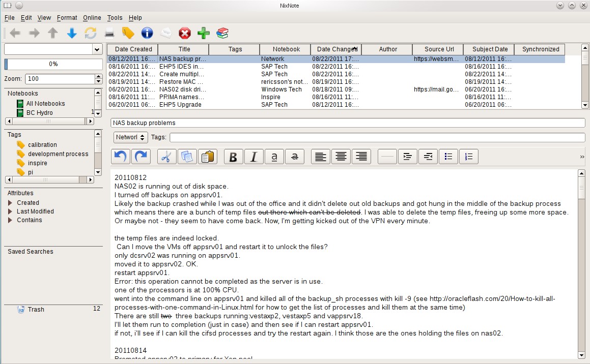The image size is (590, 364).
Task: Open the Trash in the sidebar
Action: tap(36, 309)
